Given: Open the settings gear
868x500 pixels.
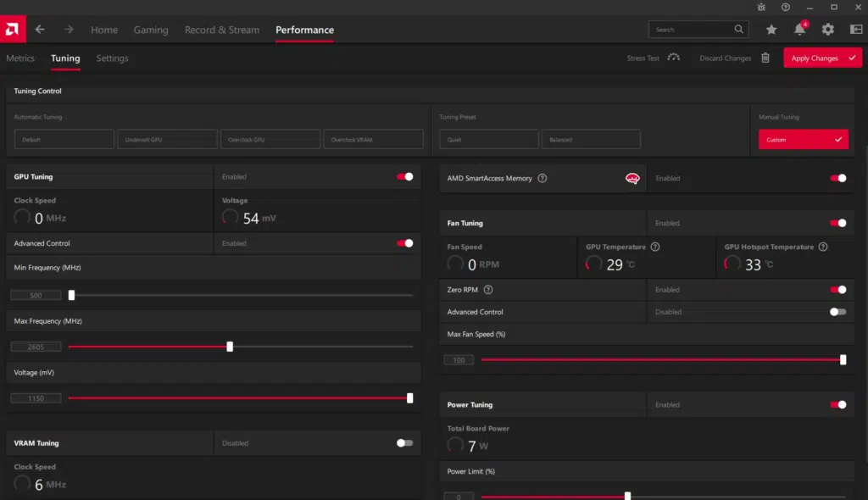Looking at the screenshot, I should [827, 30].
